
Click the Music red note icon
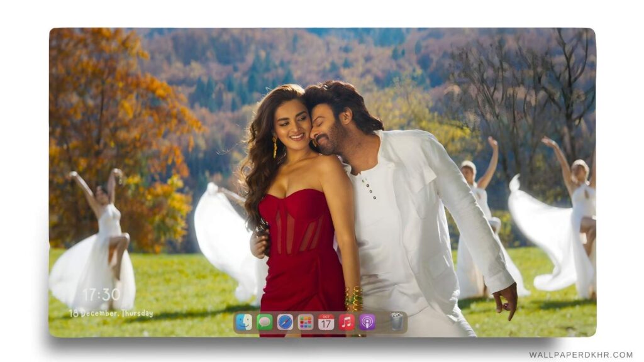(x=347, y=322)
